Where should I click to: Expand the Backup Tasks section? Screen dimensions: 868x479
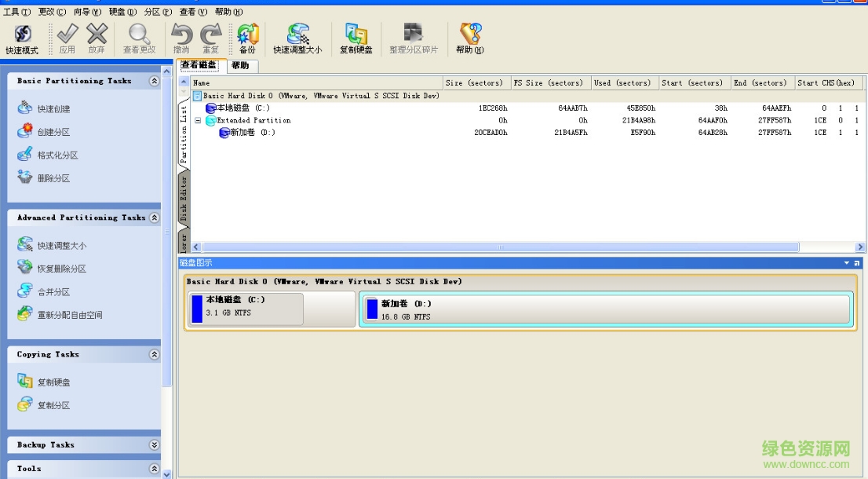pos(155,444)
